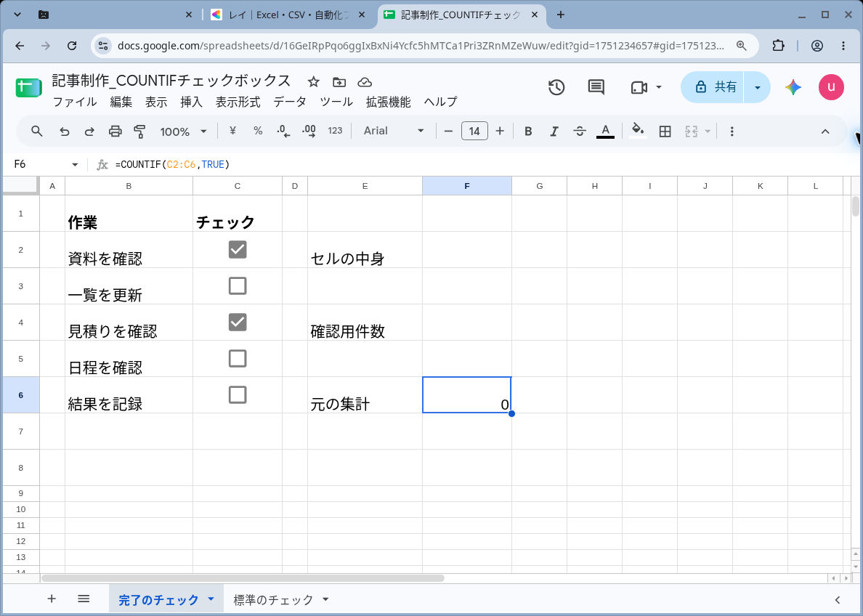The height and width of the screenshot is (616, 863).
Task: Activate the paint format tool
Action: 139,131
